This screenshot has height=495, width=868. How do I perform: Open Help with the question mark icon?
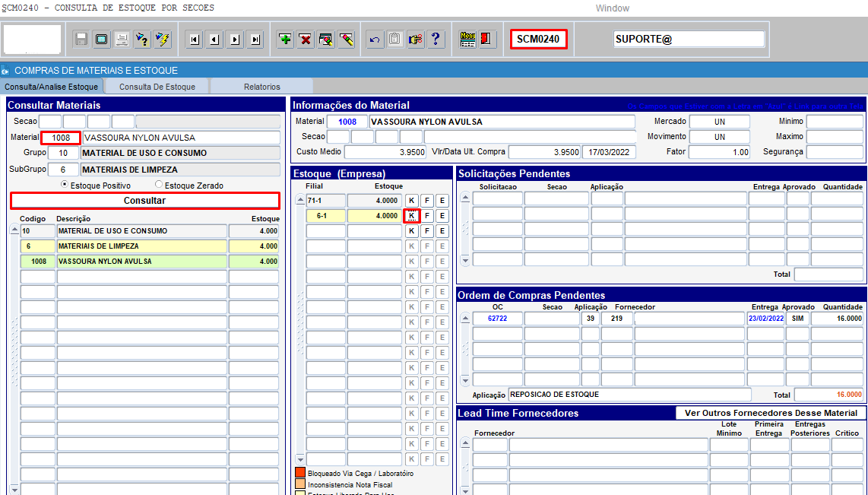click(436, 40)
